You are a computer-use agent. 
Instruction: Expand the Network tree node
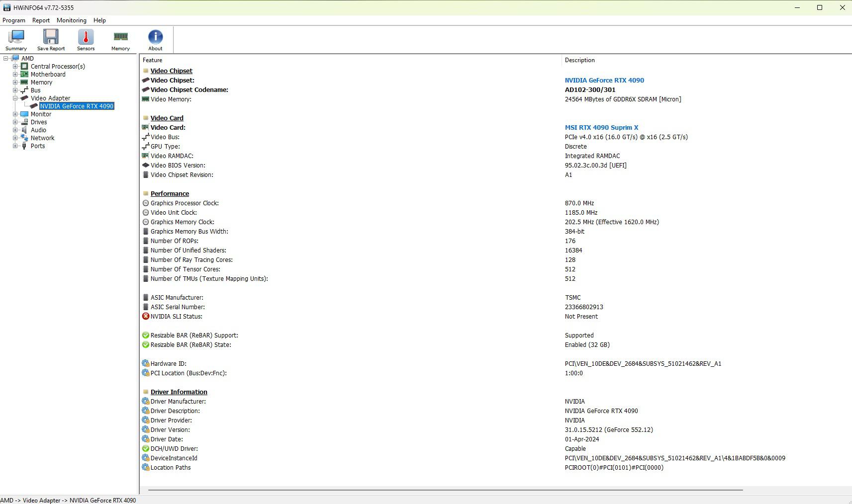[15, 138]
